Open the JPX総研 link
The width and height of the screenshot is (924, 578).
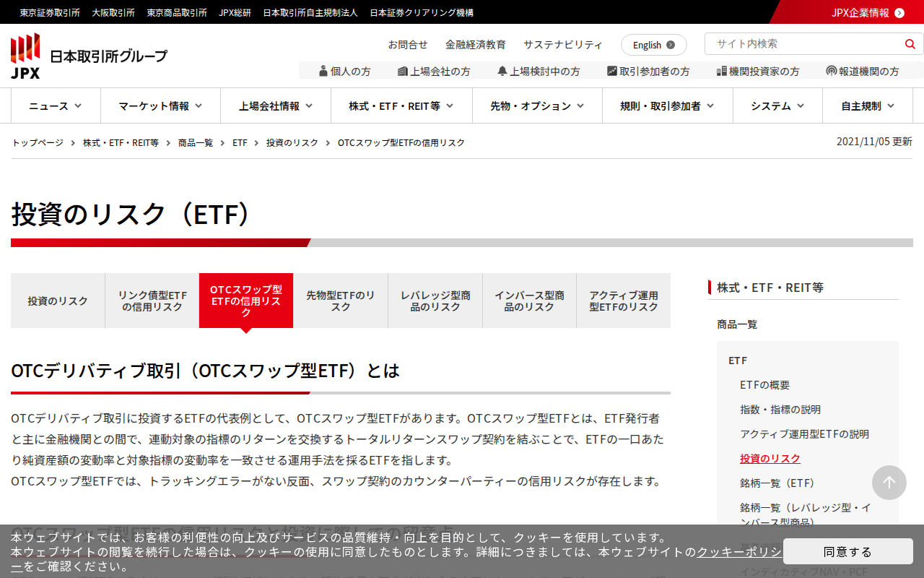click(235, 13)
